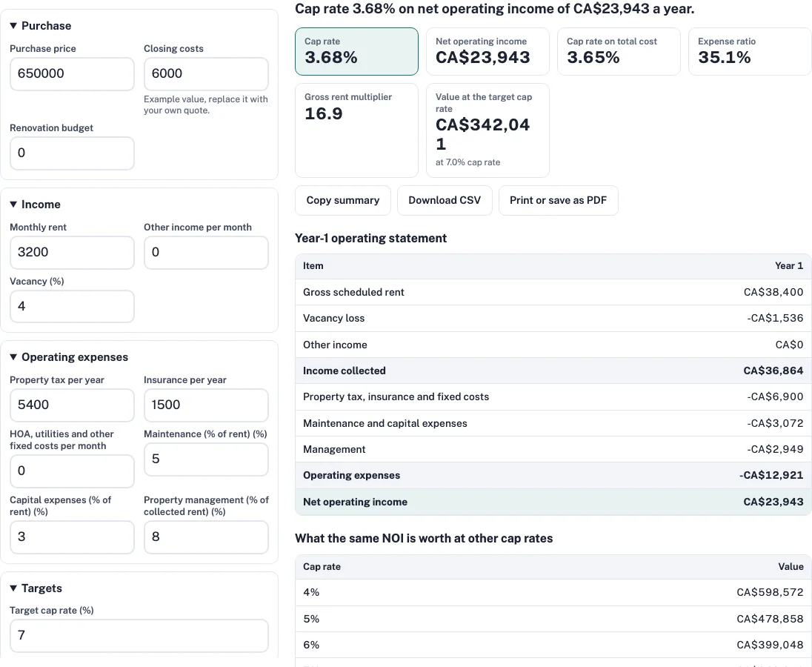
Task: Click the 'at 7.0% cap rate' note
Action: click(467, 162)
